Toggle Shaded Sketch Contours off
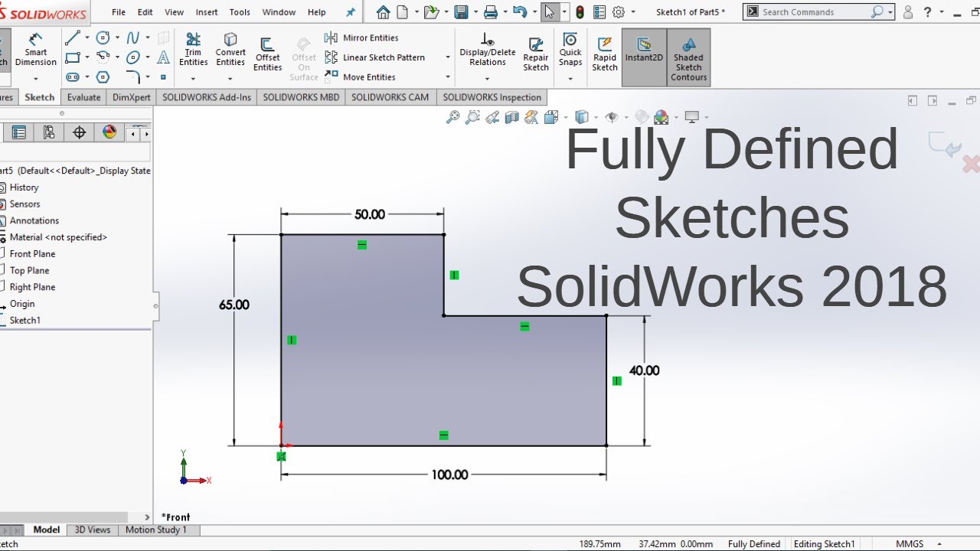 tap(688, 57)
